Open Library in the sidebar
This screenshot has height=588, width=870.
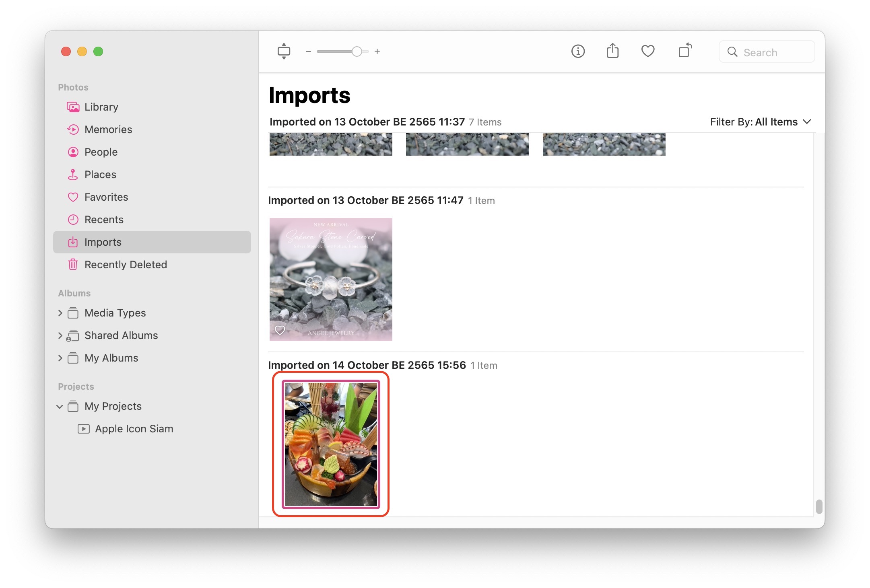101,107
